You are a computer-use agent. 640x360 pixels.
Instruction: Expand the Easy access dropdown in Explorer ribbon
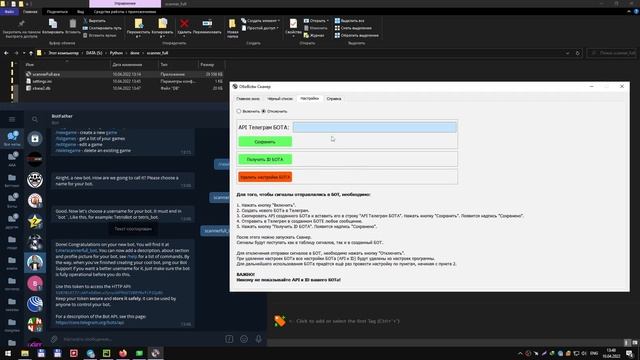(x=278, y=28)
